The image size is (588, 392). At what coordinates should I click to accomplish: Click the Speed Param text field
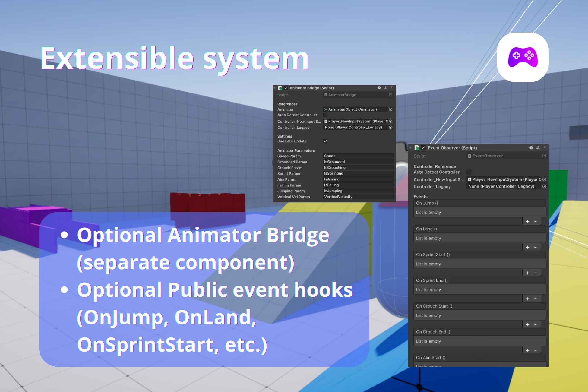(x=358, y=156)
